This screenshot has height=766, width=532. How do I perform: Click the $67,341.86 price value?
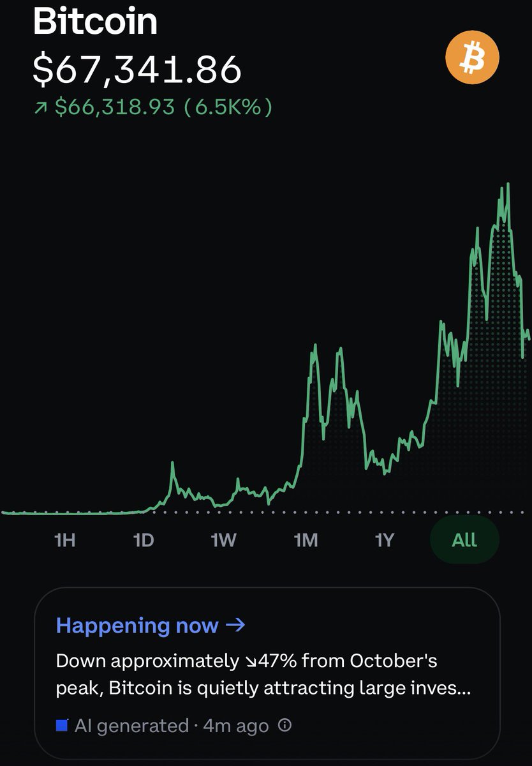(x=137, y=69)
